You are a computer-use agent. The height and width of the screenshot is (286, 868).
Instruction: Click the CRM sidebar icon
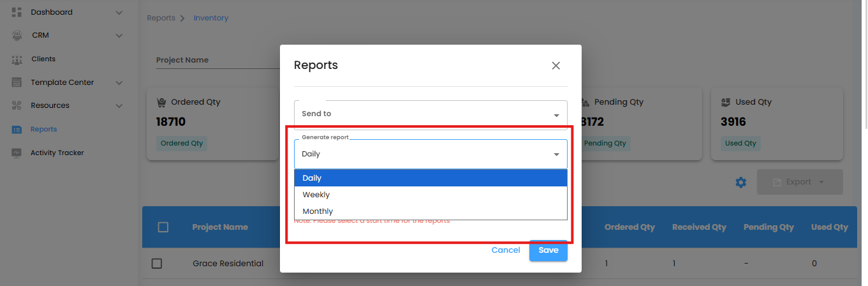coord(17,36)
